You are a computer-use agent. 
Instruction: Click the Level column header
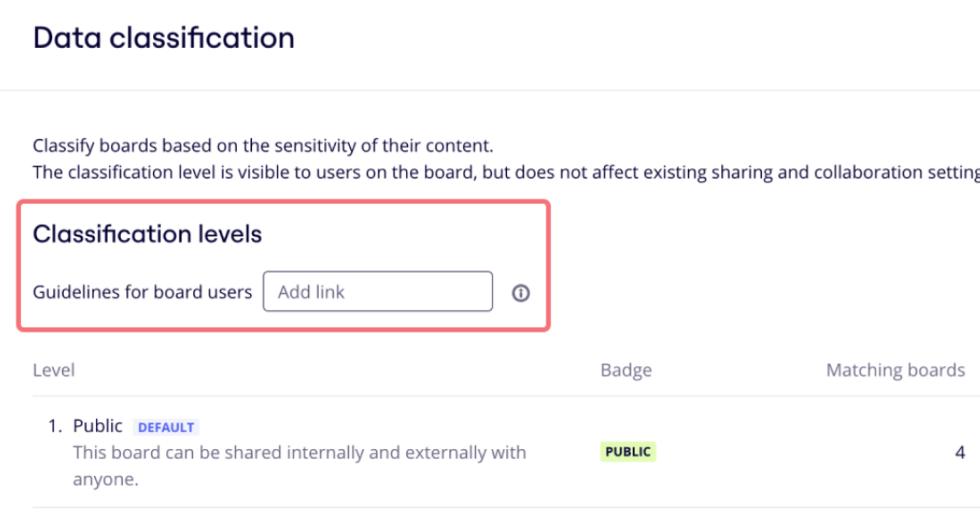pos(53,370)
